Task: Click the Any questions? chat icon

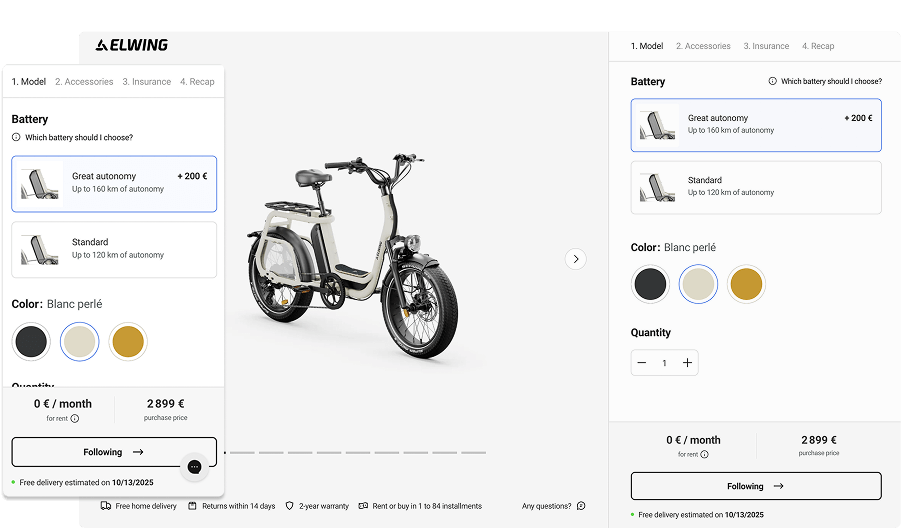Action: (581, 506)
